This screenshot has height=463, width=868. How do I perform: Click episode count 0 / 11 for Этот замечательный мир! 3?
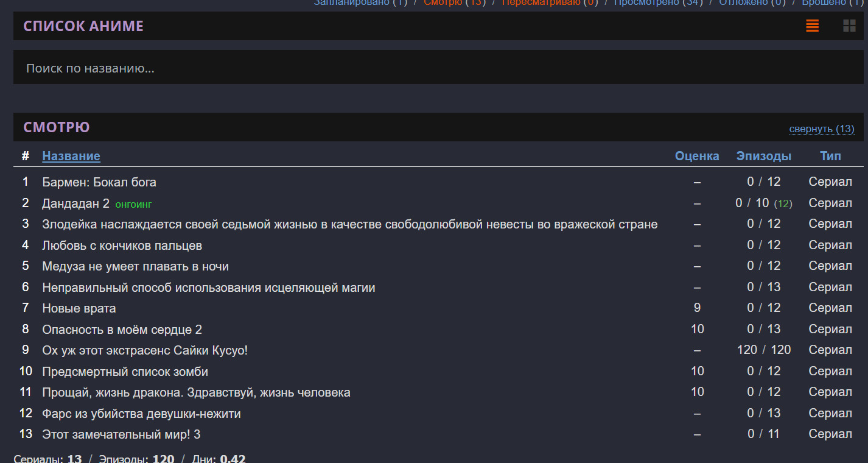[x=763, y=434]
